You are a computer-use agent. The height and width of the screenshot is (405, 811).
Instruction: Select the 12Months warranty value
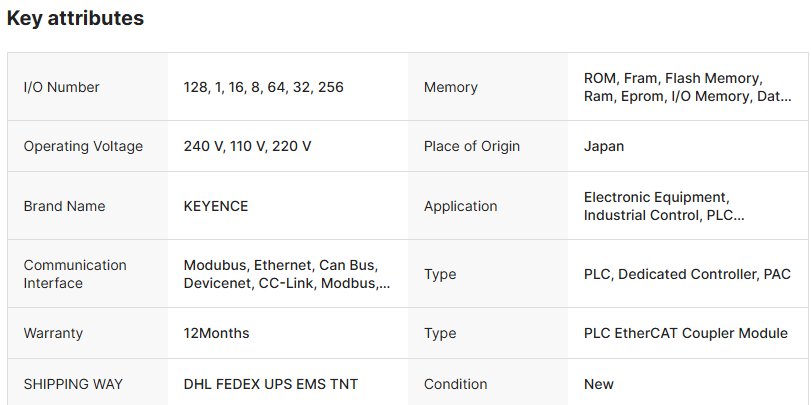[x=216, y=333]
